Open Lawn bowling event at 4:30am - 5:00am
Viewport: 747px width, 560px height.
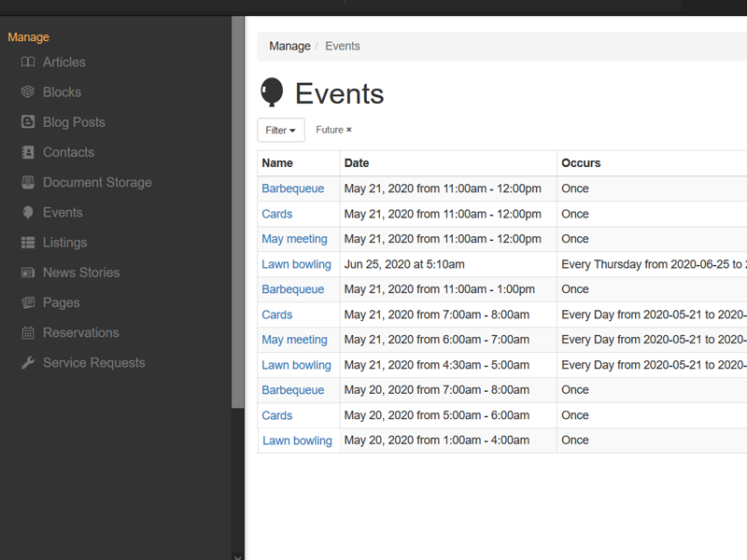[x=296, y=365]
